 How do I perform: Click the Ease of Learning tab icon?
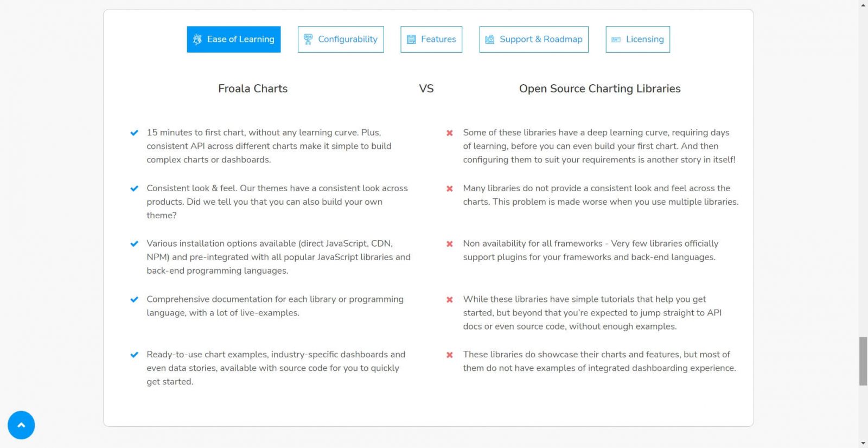[197, 39]
